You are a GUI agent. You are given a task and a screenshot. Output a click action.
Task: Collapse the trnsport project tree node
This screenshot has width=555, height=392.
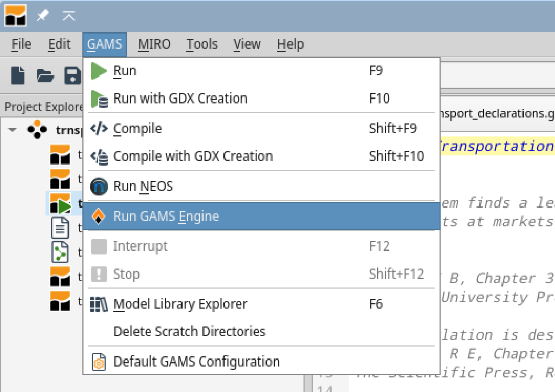point(12,130)
